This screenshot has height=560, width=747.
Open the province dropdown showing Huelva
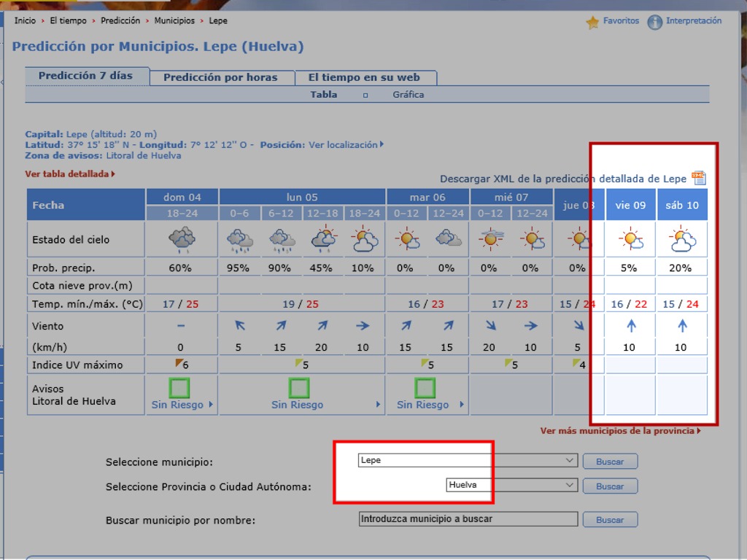pyautogui.click(x=511, y=486)
